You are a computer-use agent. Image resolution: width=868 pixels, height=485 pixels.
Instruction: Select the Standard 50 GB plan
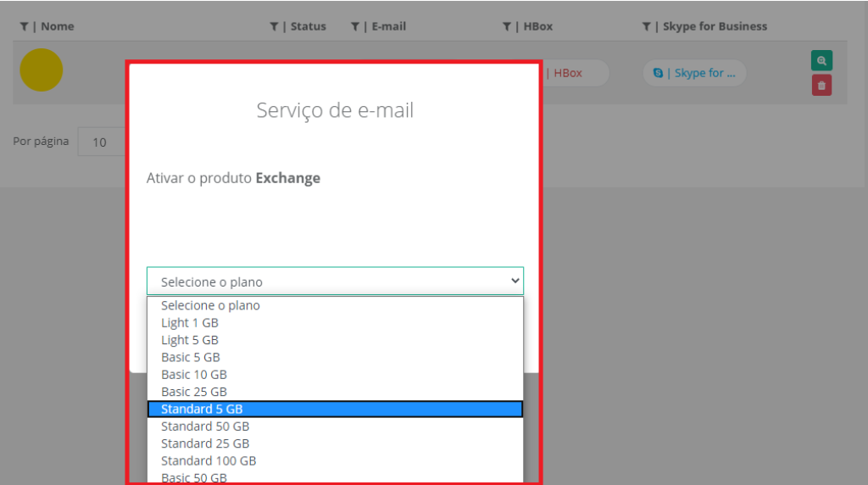(335, 426)
